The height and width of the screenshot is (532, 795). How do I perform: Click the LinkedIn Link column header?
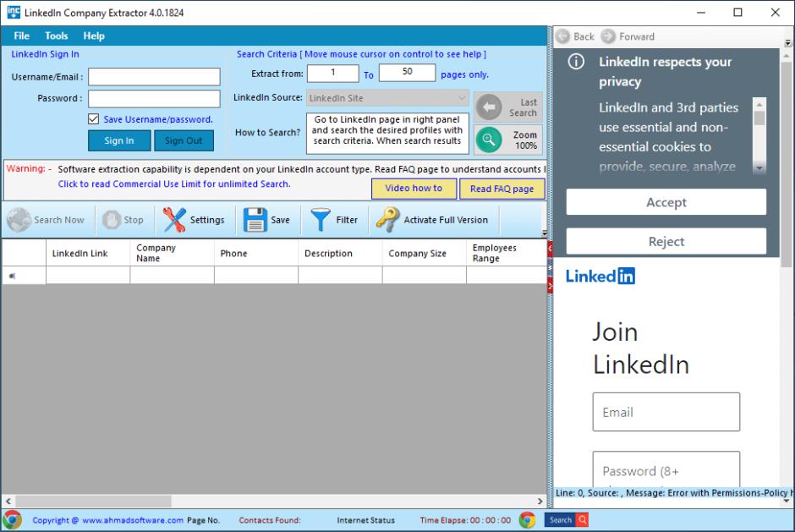point(88,253)
